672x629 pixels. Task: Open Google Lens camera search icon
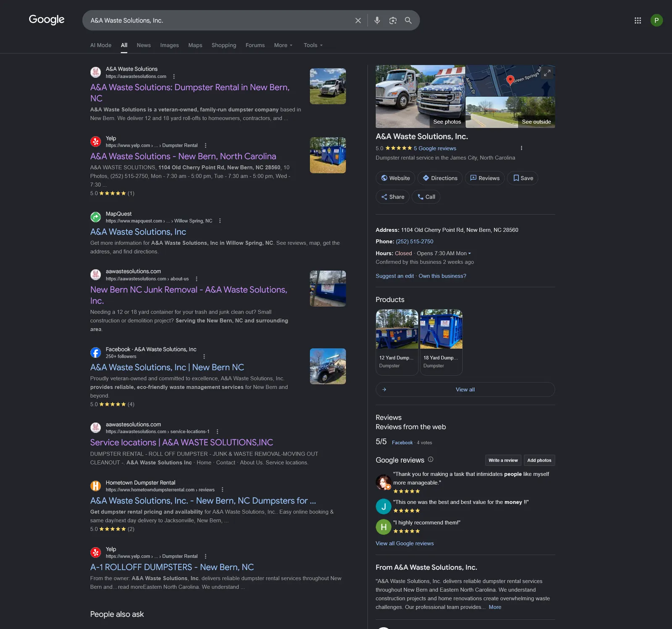pyautogui.click(x=393, y=21)
